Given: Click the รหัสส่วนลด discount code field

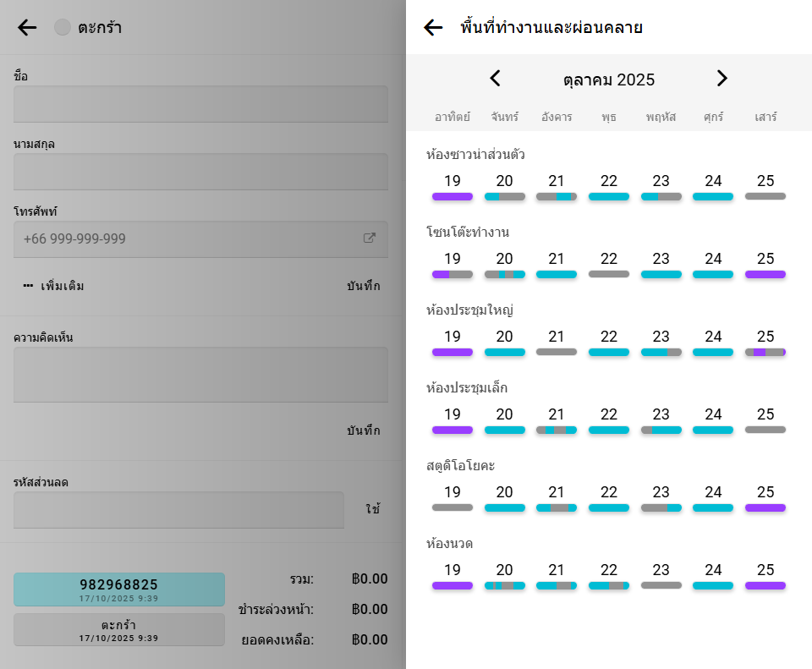Looking at the screenshot, I should coord(178,510).
